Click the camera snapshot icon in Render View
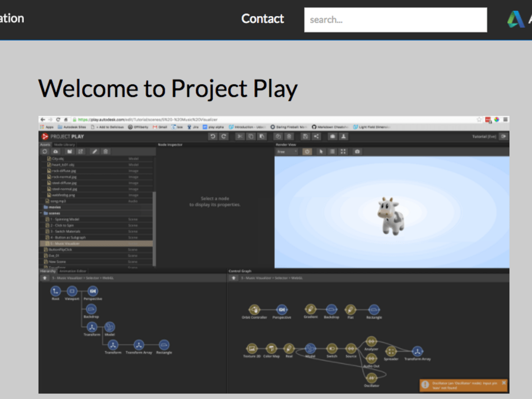The width and height of the screenshot is (532, 399). point(357,151)
